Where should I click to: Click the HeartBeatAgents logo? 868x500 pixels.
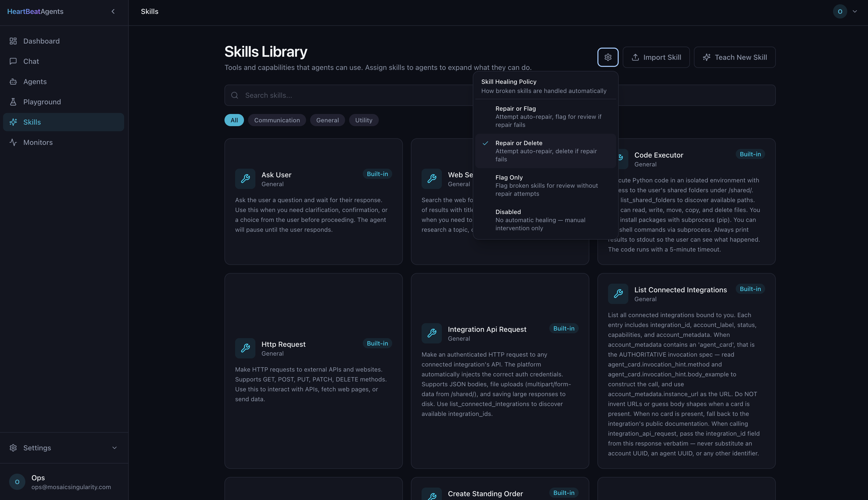[35, 11]
